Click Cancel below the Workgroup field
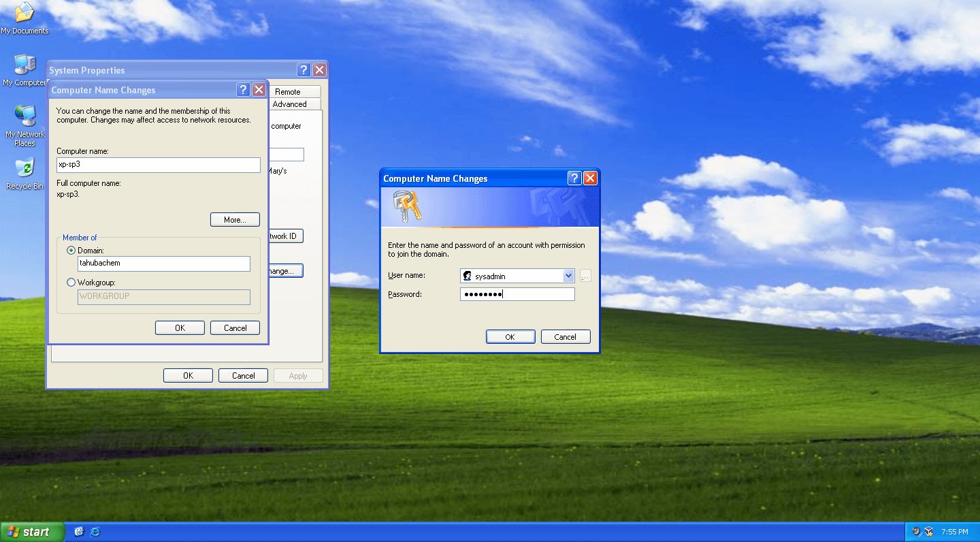This screenshot has width=980, height=542. pos(235,328)
